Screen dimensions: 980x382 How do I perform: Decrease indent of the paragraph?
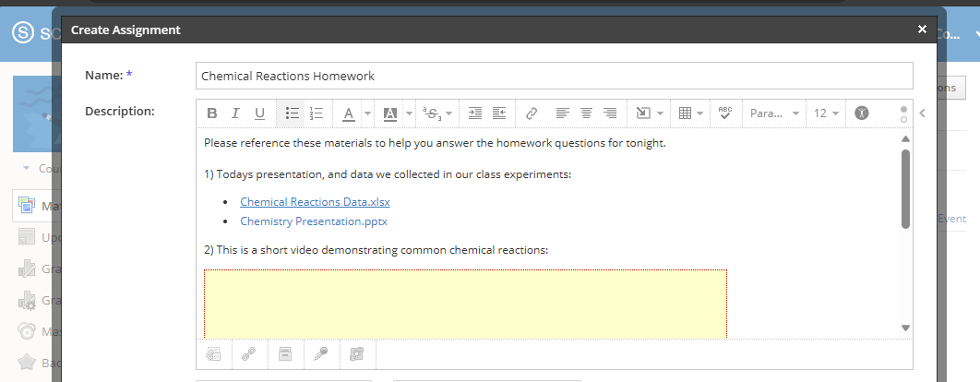point(498,113)
